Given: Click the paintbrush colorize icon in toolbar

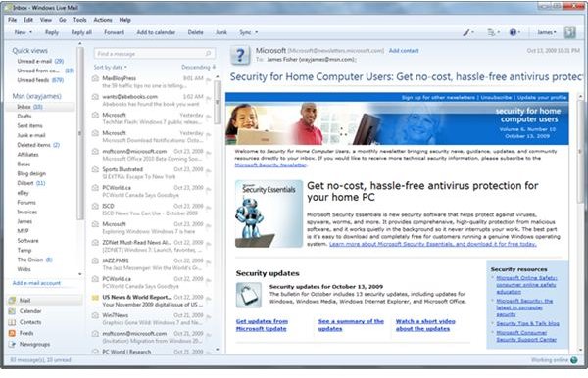Looking at the screenshot, I should (466, 32).
